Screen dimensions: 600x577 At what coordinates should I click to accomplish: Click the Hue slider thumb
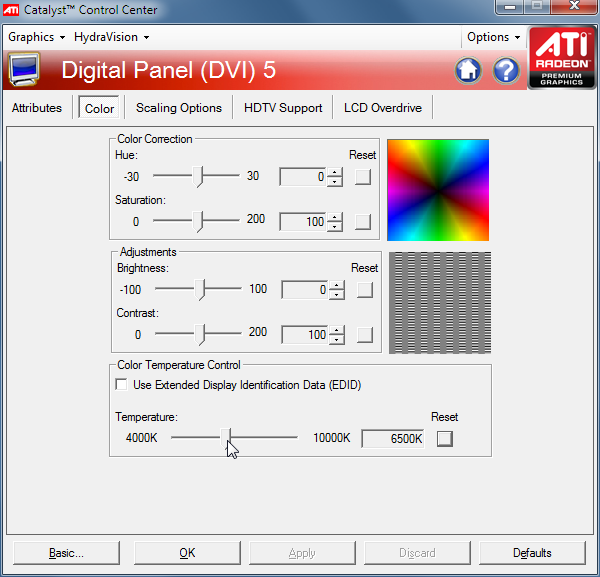(x=197, y=176)
